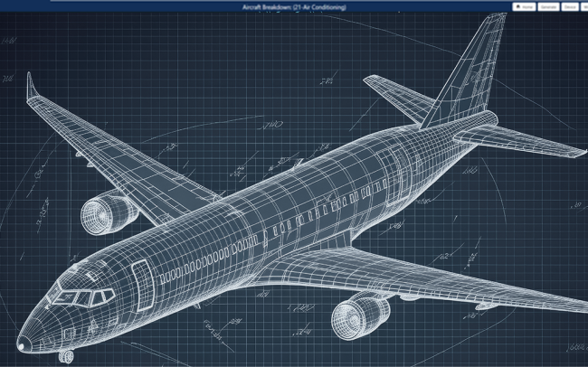This screenshot has width=588, height=367.
Task: Select the engine under the far wing
Action: (x=106, y=213)
